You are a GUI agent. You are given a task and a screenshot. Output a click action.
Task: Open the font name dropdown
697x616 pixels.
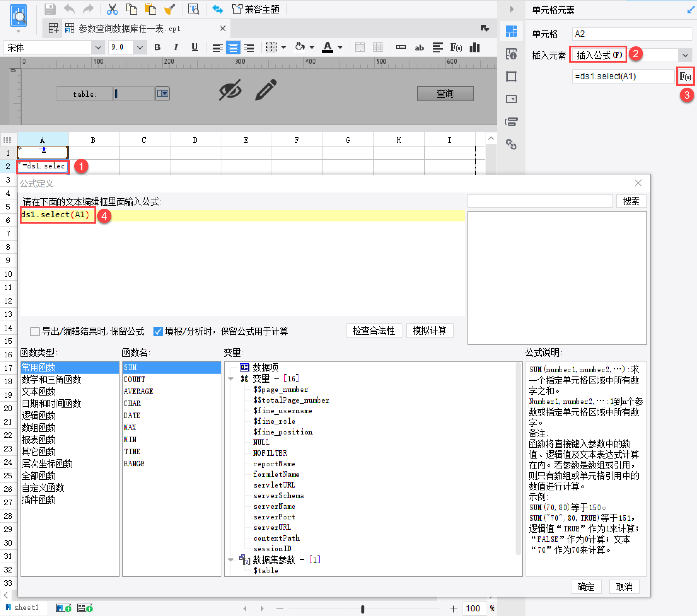[x=98, y=47]
